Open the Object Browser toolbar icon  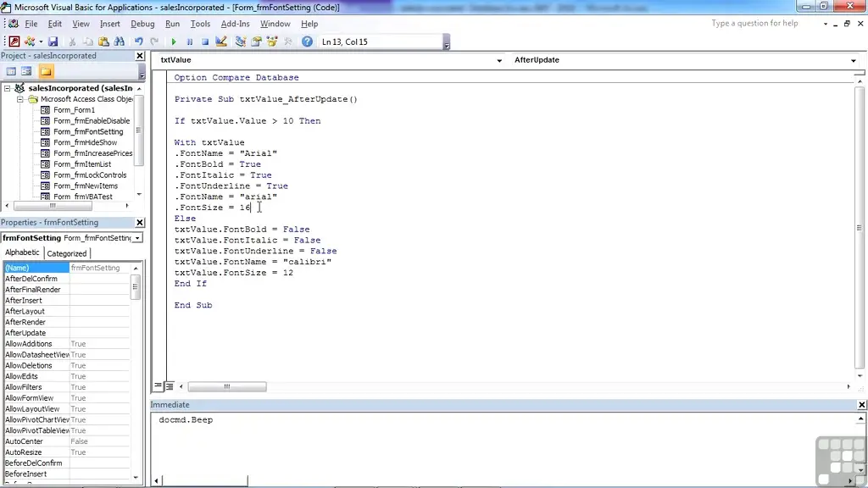(272, 42)
